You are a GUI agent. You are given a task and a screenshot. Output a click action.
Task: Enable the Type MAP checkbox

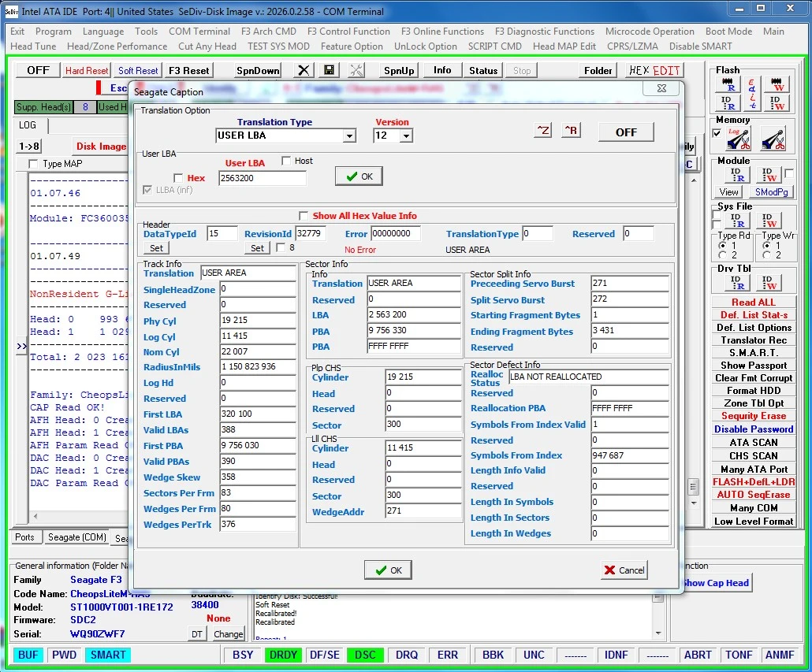point(33,164)
